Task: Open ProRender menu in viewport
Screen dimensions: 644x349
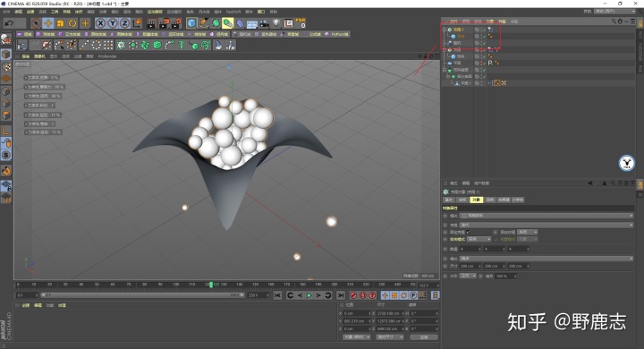Action: click(x=107, y=56)
